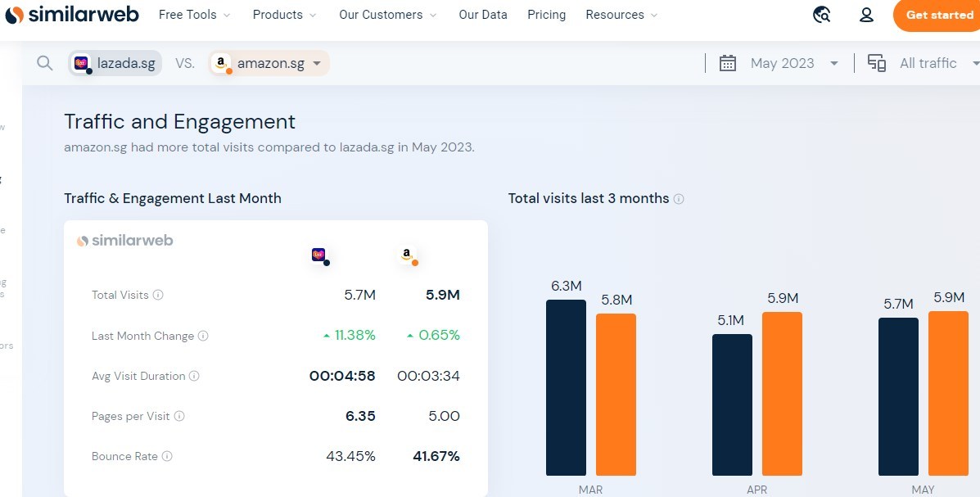
Task: Click the info icon next to Total Visits
Action: point(158,295)
